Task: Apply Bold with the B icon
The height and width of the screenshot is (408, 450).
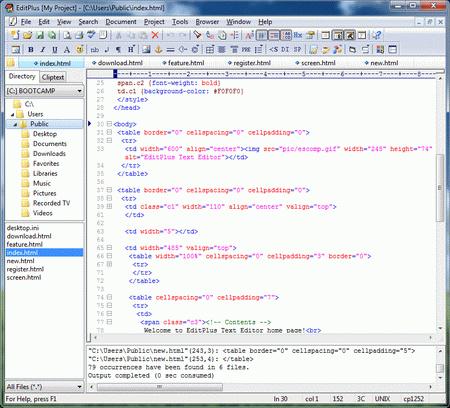Action: 31,50
